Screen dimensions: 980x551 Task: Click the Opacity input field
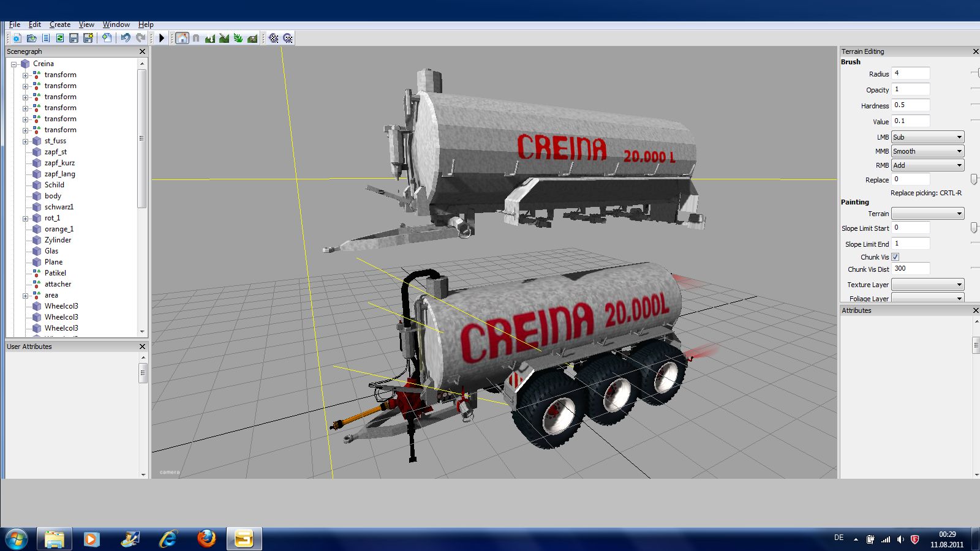coord(910,89)
